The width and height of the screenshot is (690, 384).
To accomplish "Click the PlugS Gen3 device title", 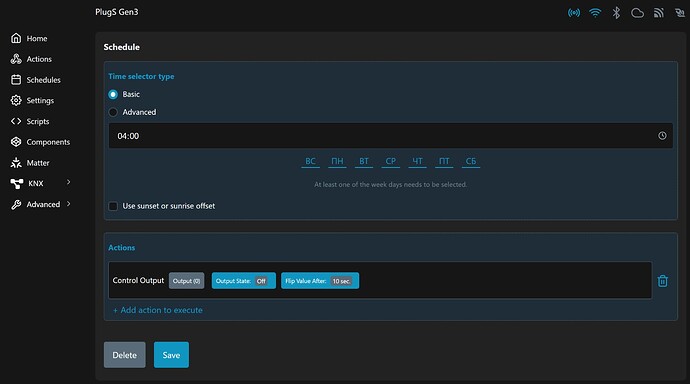I will pos(117,12).
